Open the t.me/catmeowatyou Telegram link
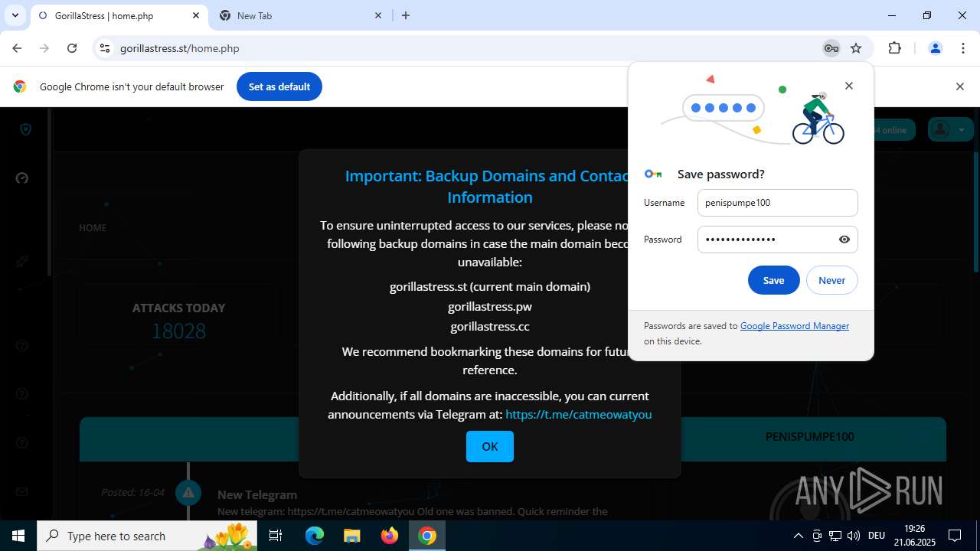980x551 pixels. coord(578,414)
